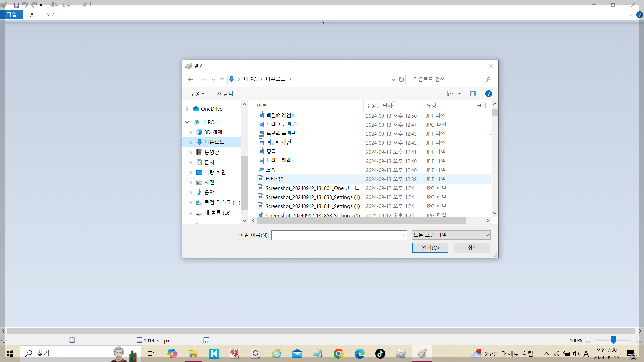Go up one folder level
Image resolution: width=644 pixels, height=362 pixels.
point(222,80)
